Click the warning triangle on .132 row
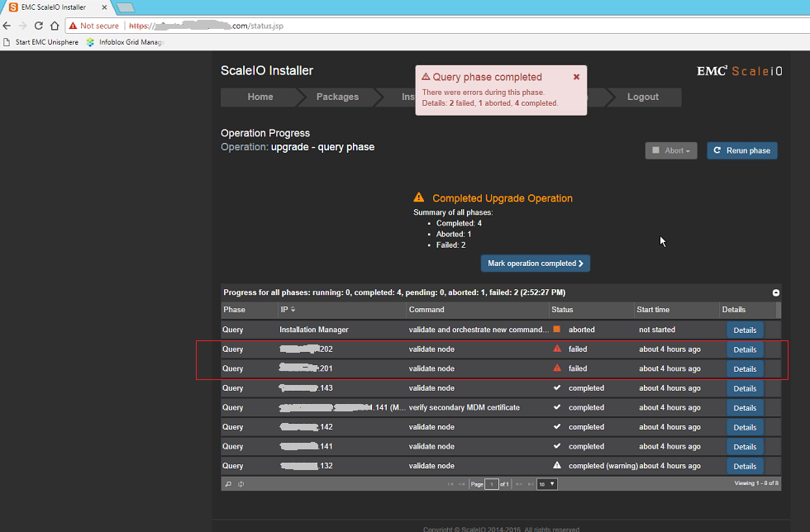The height and width of the screenshot is (532, 810). [x=557, y=465]
